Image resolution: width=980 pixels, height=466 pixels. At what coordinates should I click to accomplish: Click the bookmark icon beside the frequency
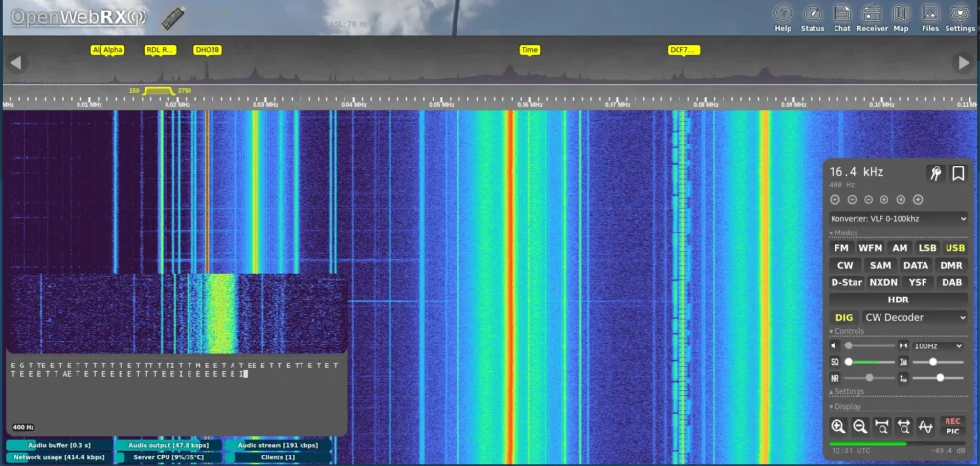point(958,173)
